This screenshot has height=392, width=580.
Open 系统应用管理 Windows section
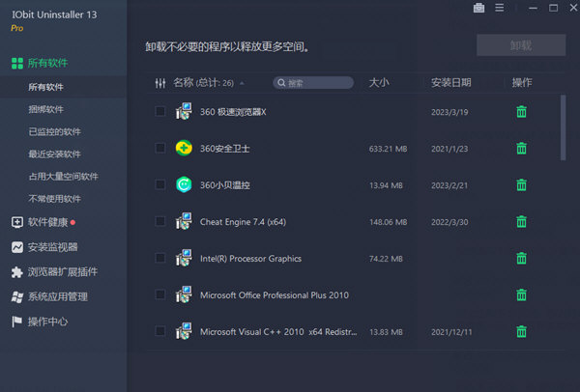pyautogui.click(x=57, y=296)
